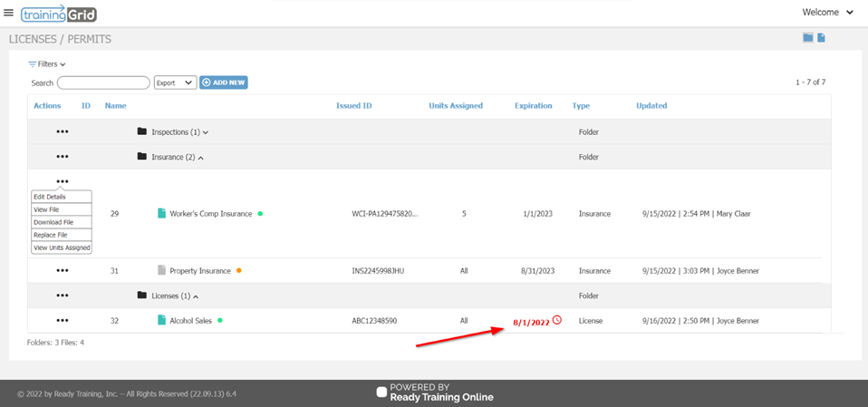
Task: Open the hamburger navigation menu
Action: pyautogui.click(x=9, y=13)
